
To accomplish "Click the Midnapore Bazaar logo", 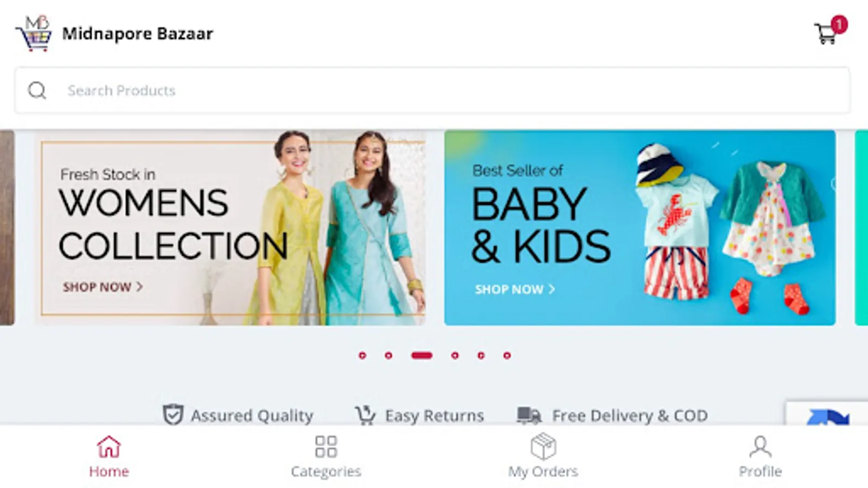I will [x=34, y=34].
